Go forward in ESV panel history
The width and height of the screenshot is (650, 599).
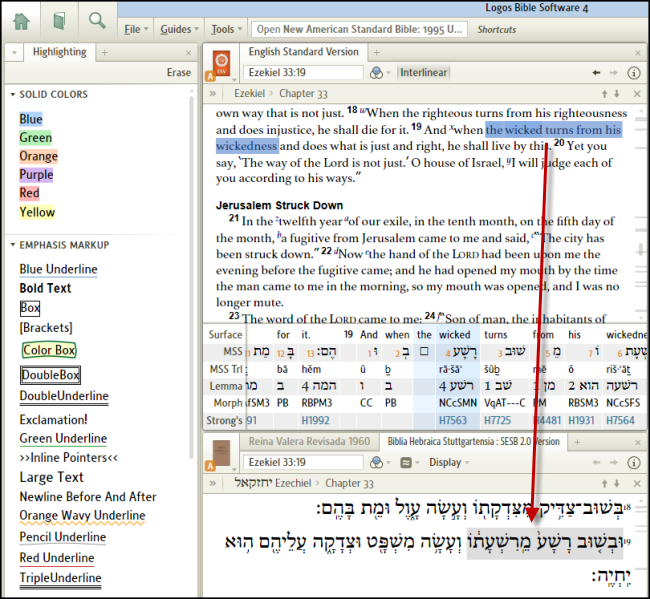pos(614,73)
